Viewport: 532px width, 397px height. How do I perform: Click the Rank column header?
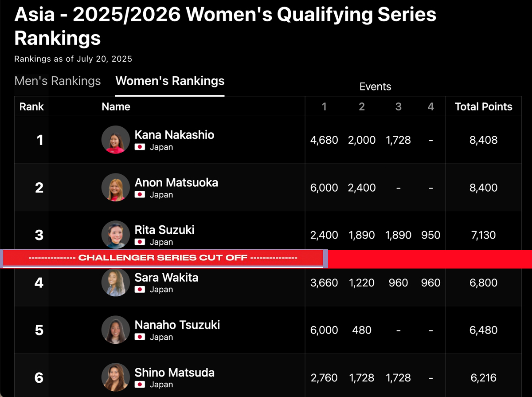(x=31, y=107)
